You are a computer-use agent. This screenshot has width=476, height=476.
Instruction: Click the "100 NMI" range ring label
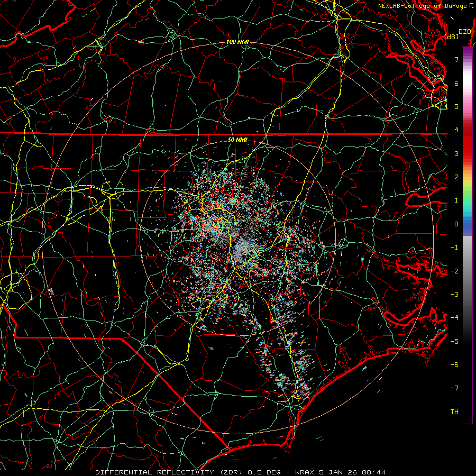click(x=237, y=42)
